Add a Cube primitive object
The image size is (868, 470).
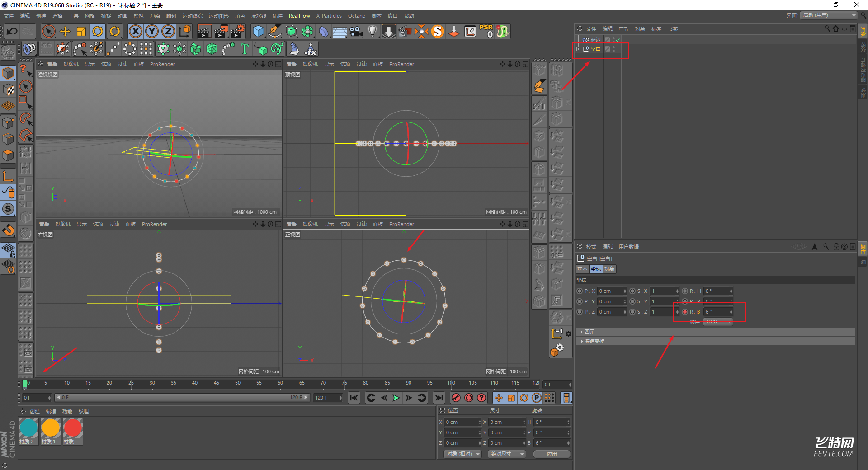click(x=258, y=31)
